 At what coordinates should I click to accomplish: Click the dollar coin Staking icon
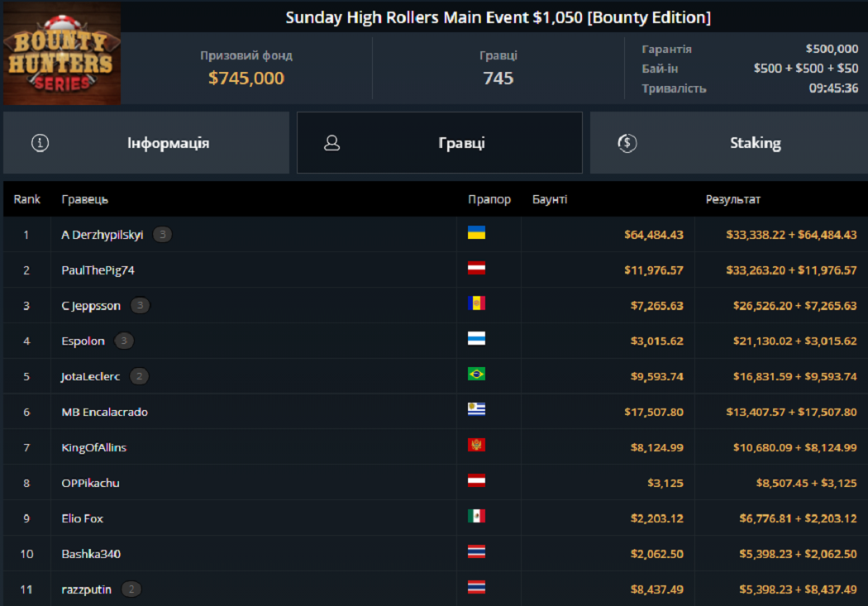(x=627, y=143)
